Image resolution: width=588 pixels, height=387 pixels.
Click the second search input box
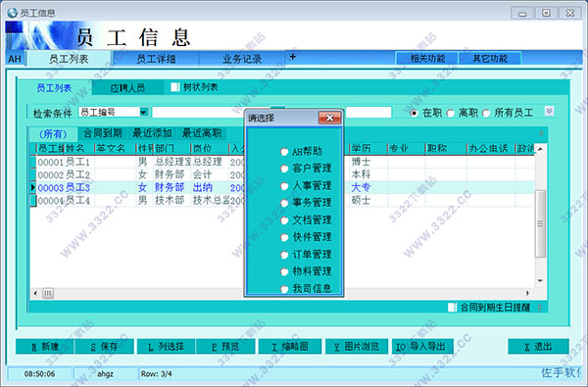(368, 112)
